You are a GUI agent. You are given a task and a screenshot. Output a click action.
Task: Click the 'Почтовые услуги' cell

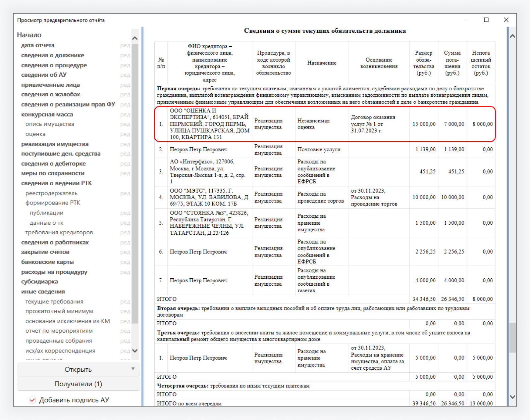[x=322, y=150]
